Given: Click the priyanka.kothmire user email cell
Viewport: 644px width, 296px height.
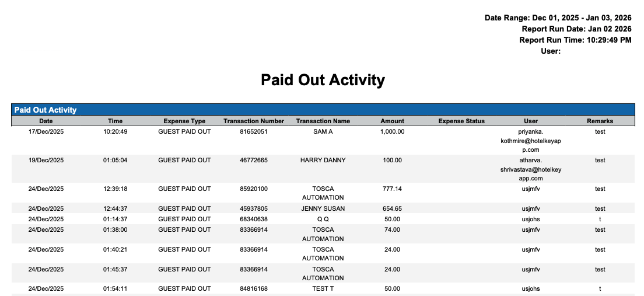Looking at the screenshot, I should point(530,141).
